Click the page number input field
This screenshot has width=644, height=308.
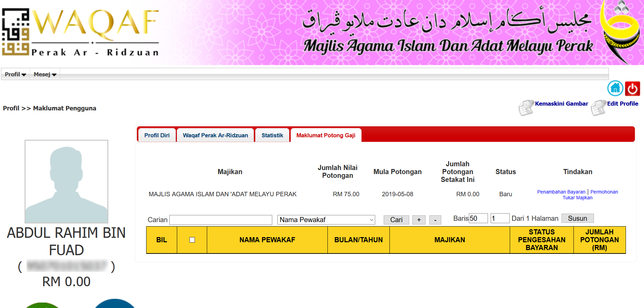[500, 218]
